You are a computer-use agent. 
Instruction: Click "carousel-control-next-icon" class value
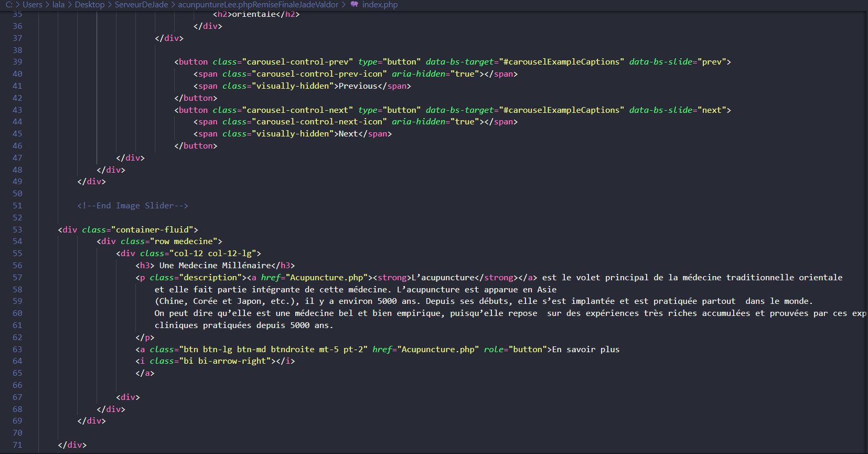coord(319,122)
